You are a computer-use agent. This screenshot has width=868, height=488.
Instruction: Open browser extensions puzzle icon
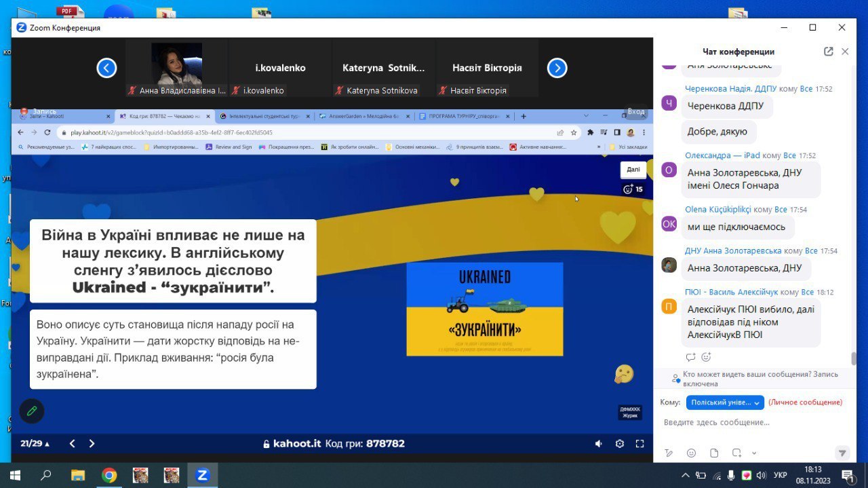(x=591, y=132)
